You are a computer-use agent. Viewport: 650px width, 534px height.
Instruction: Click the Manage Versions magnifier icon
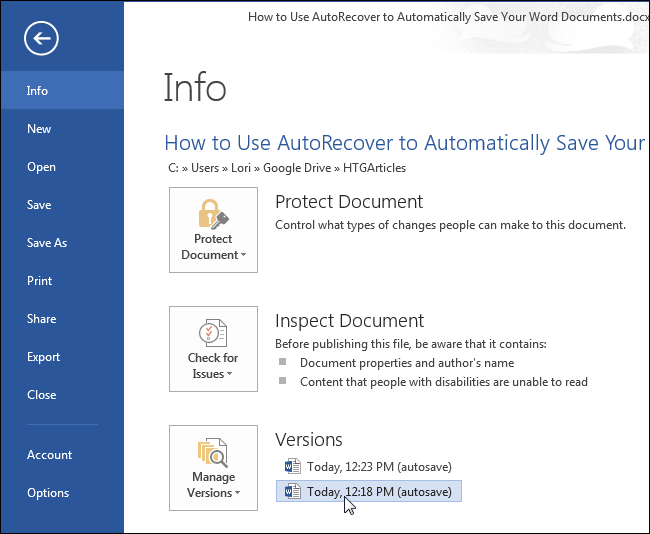pos(213,452)
